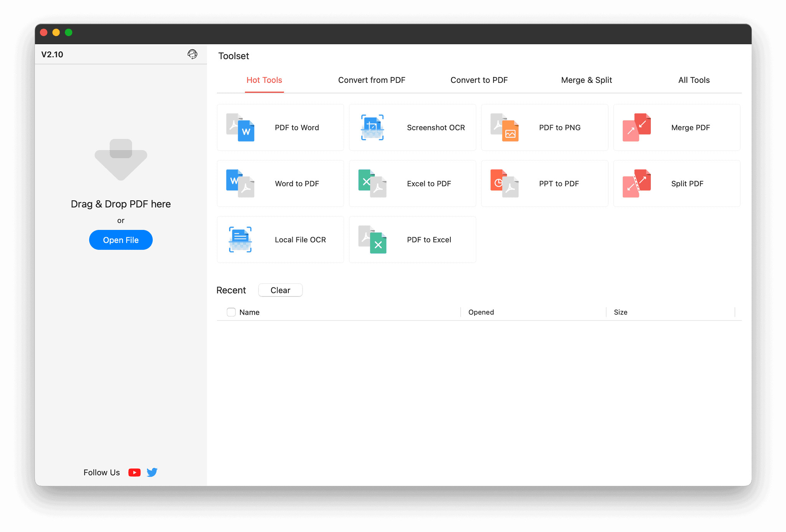Click the Local File OCR label

click(x=300, y=240)
